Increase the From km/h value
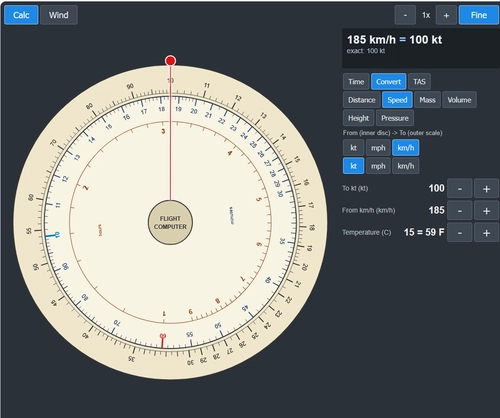This screenshot has width=500, height=418. (x=486, y=211)
